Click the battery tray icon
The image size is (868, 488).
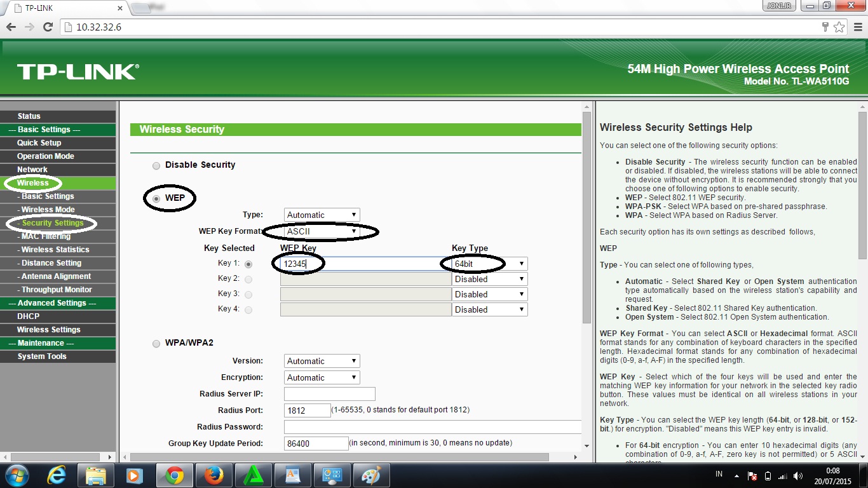(x=768, y=475)
